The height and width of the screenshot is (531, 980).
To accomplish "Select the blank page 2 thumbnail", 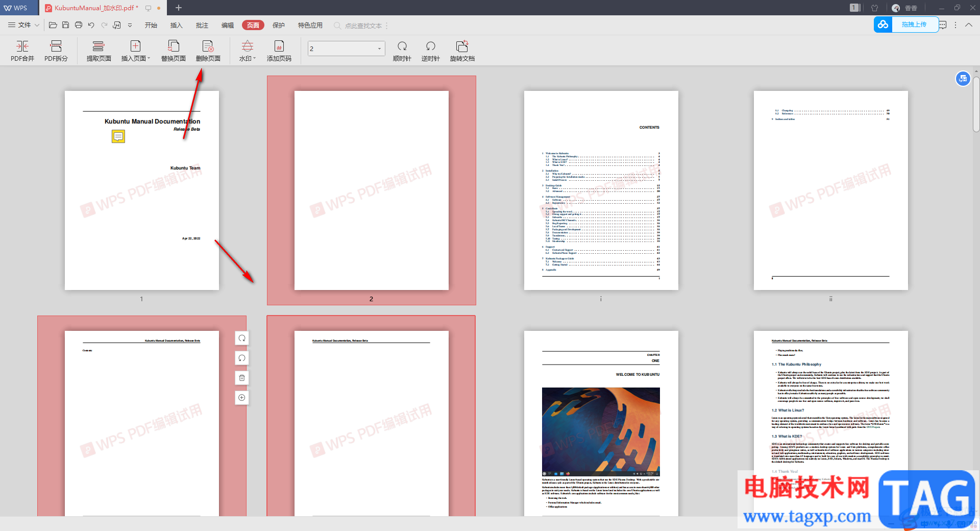I will coord(372,190).
